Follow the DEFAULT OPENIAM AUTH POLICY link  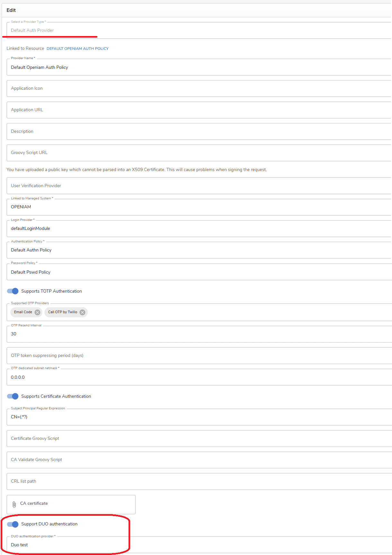pyautogui.click(x=77, y=49)
